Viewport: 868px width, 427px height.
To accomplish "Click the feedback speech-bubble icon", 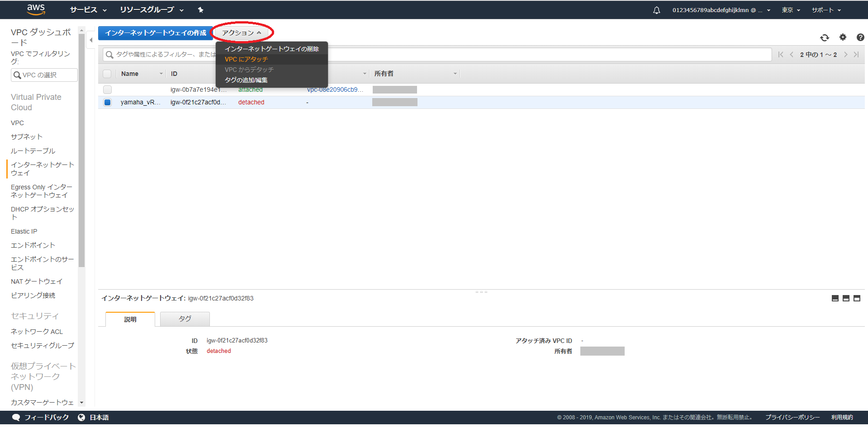I will (x=16, y=417).
